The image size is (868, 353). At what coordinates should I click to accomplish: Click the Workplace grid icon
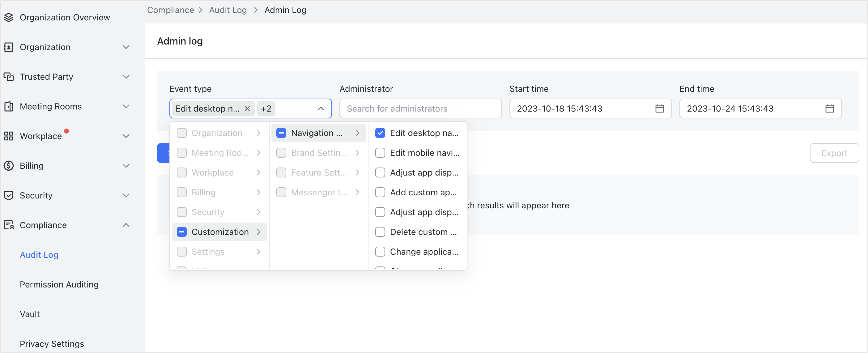coord(9,136)
